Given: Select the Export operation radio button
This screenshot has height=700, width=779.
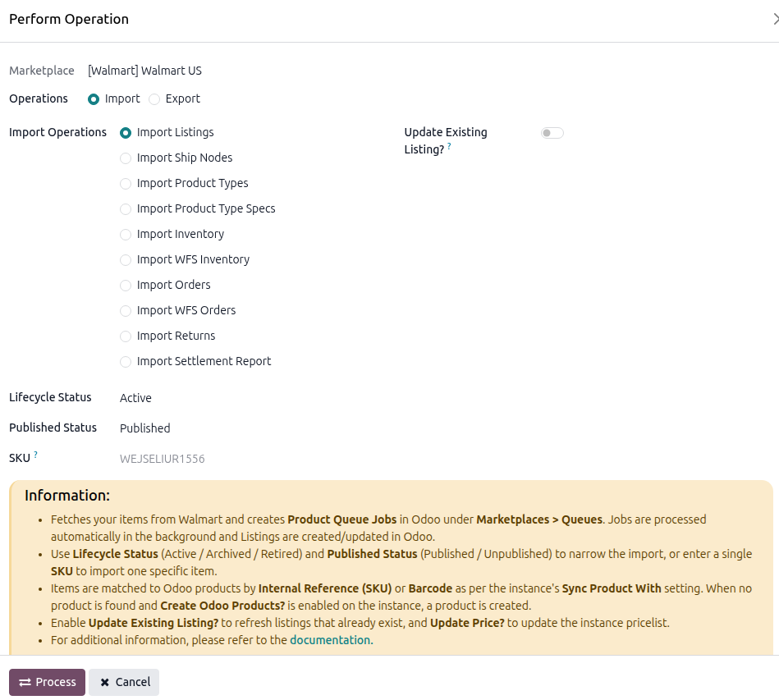Looking at the screenshot, I should [154, 99].
